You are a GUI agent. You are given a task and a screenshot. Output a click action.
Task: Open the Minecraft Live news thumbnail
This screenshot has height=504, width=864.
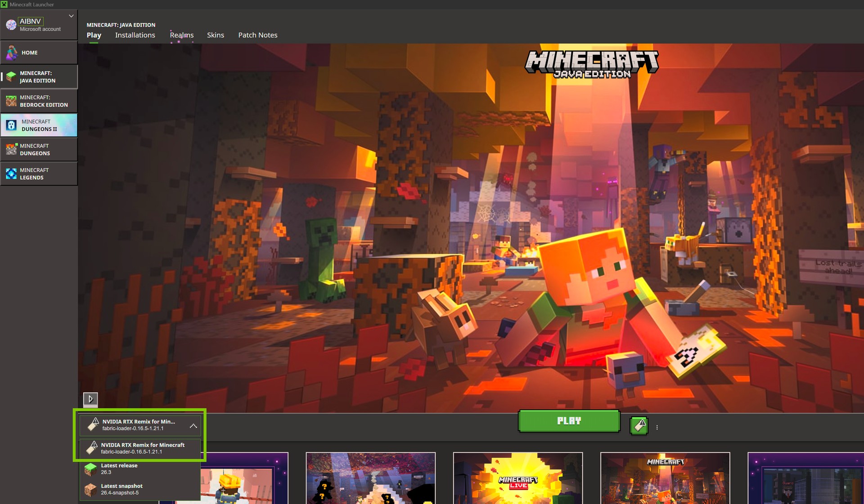tap(518, 478)
